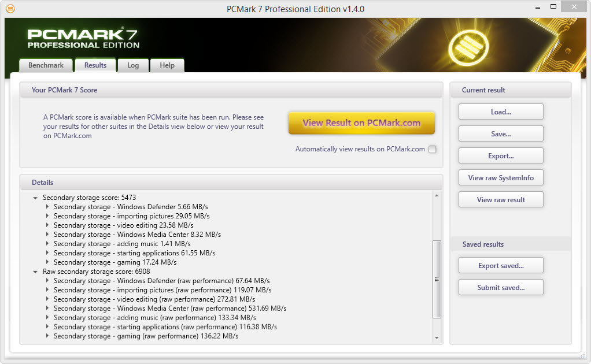Click the Export... button
This screenshot has height=364, width=591.
[x=501, y=156]
